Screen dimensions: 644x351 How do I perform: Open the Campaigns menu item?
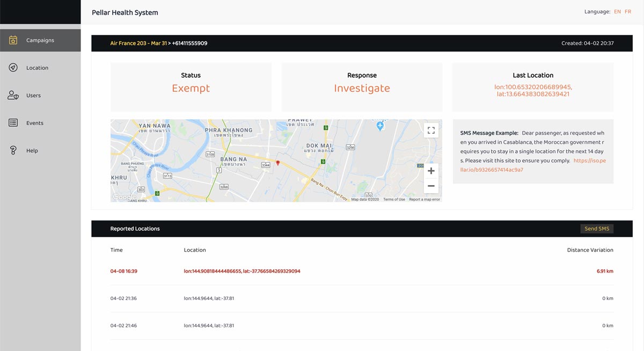[40, 40]
